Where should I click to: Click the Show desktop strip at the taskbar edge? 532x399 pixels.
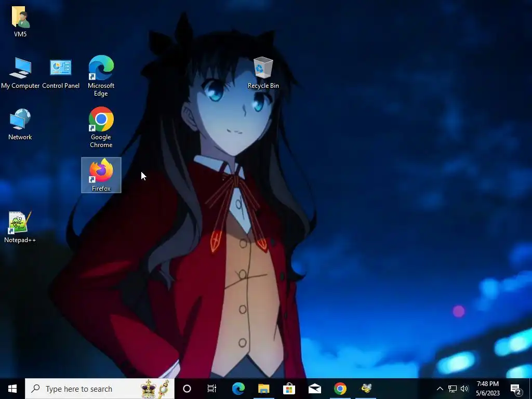pyautogui.click(x=530, y=389)
